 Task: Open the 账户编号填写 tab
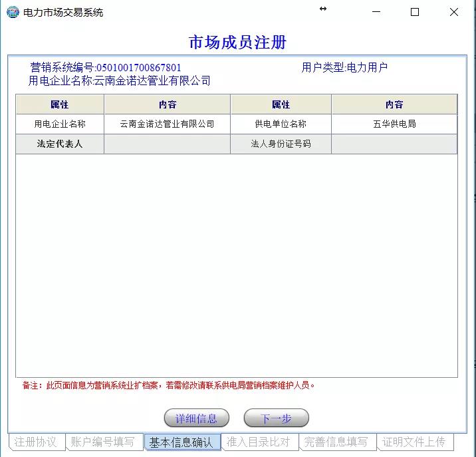[104, 442]
